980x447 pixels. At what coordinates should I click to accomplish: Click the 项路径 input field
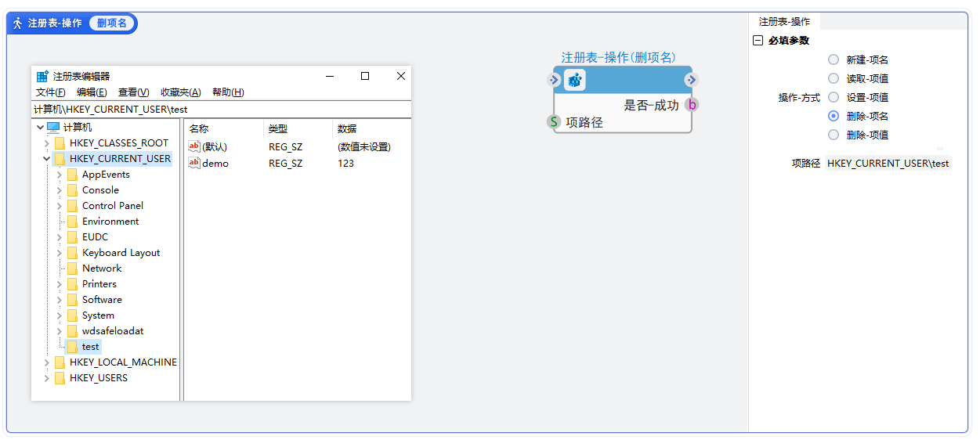[888, 164]
